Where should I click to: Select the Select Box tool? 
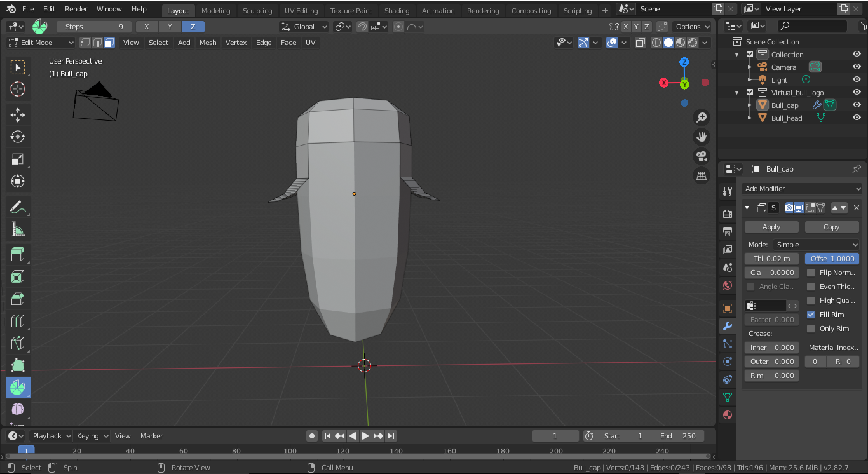(18, 67)
